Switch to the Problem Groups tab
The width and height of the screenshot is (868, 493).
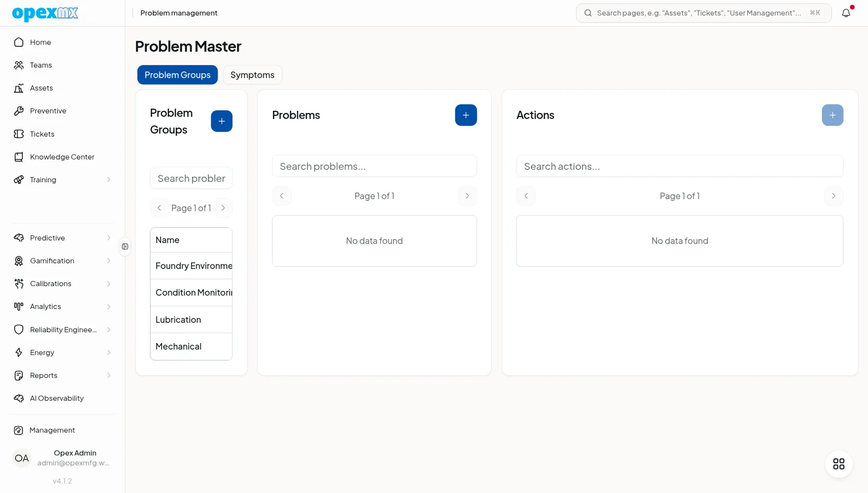(x=177, y=75)
